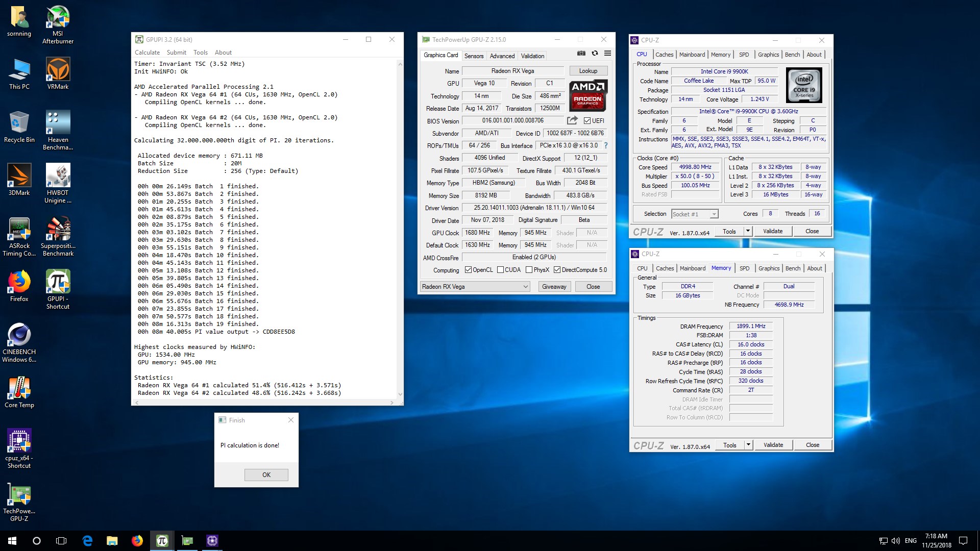Open Mainboard tab in top CPU-Z window

tap(692, 55)
